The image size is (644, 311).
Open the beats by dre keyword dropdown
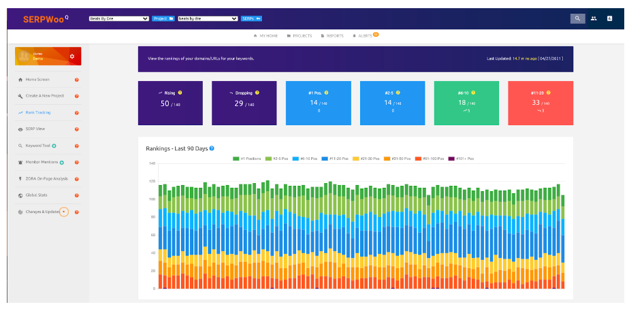pyautogui.click(x=207, y=18)
